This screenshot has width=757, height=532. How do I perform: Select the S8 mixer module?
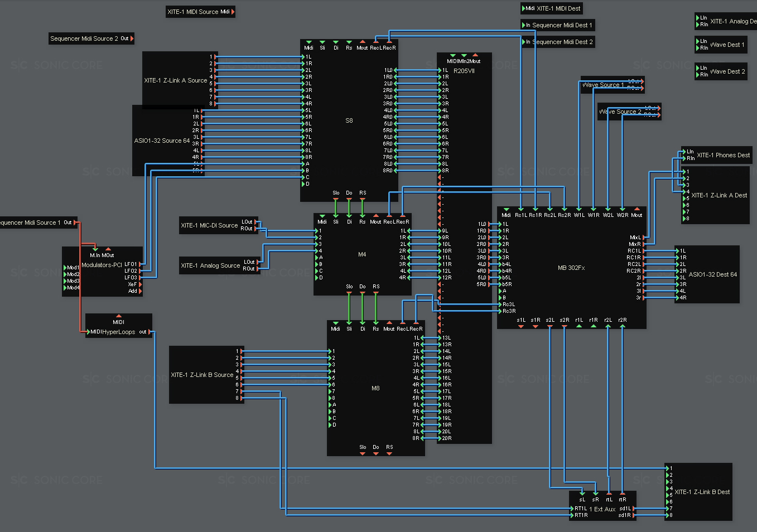point(349,120)
